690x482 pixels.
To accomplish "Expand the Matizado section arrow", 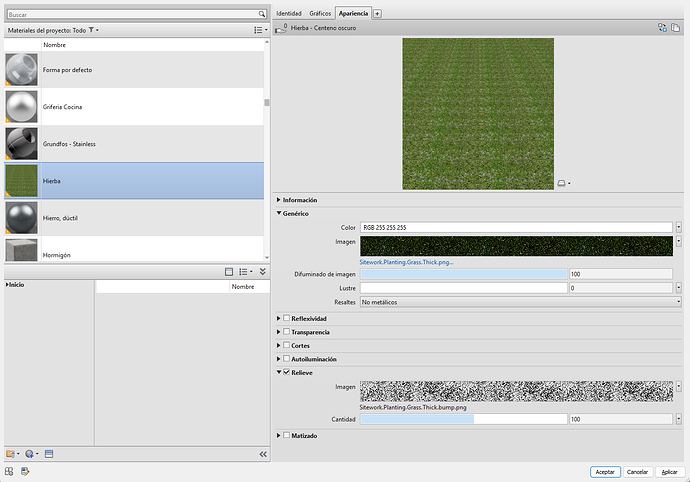I will 279,435.
